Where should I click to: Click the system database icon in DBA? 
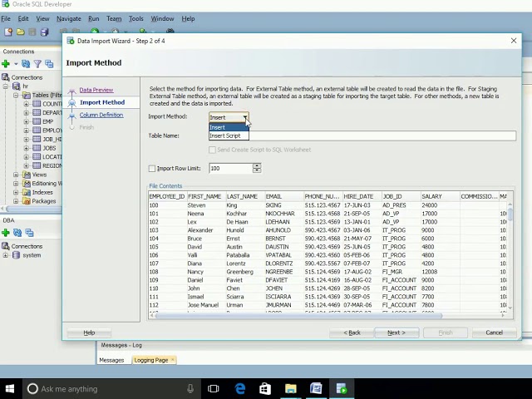tap(16, 255)
